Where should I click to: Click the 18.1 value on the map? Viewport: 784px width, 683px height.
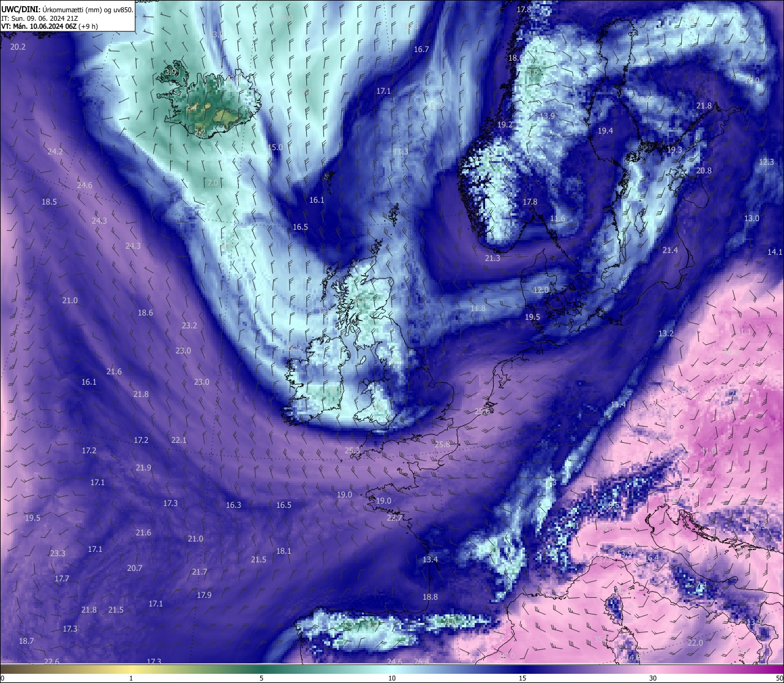pyautogui.click(x=284, y=551)
